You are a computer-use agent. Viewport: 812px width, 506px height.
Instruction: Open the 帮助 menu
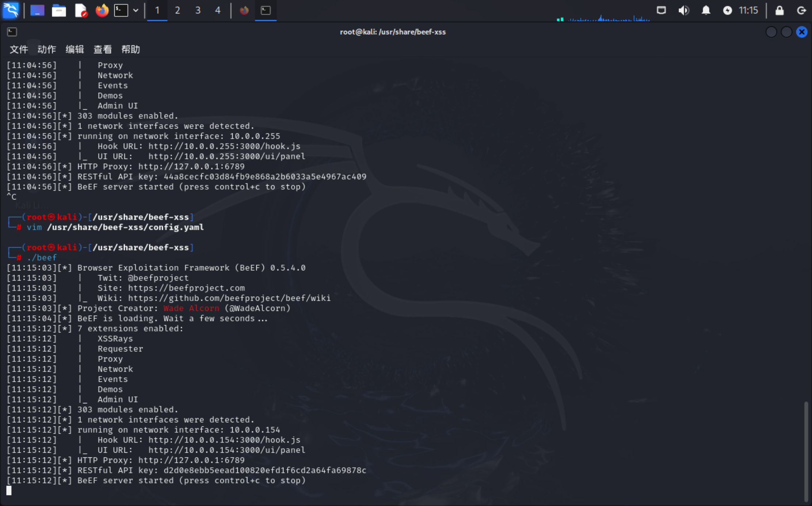click(x=130, y=49)
